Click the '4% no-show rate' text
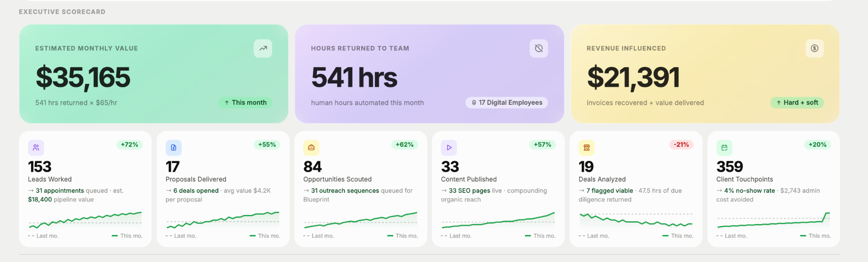The image size is (868, 262). (x=750, y=191)
